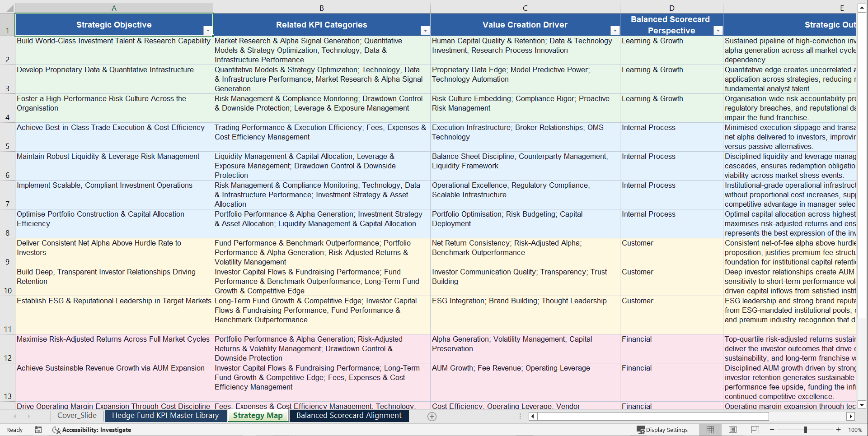Click the zoom slider handle

click(x=805, y=430)
